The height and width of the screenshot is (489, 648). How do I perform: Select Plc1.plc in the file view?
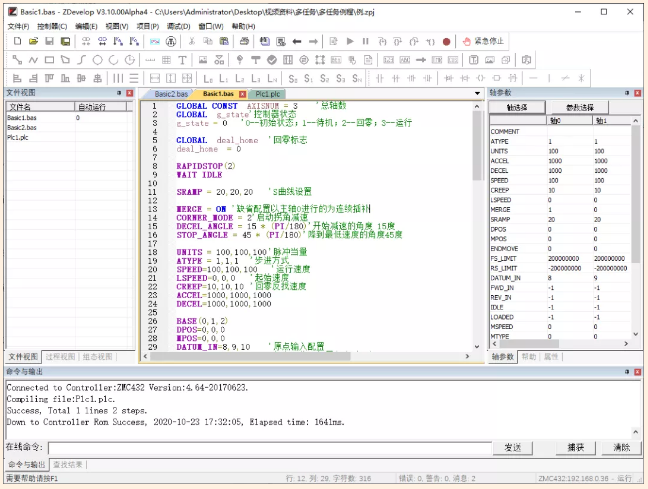17,138
